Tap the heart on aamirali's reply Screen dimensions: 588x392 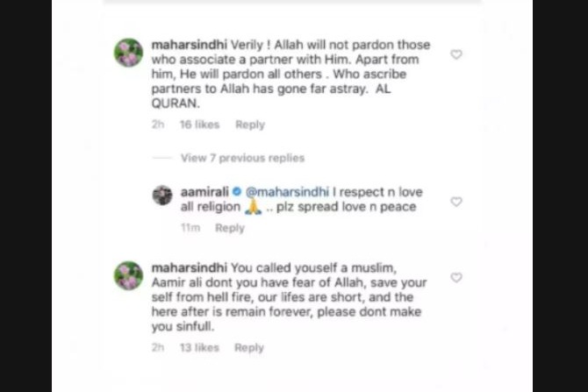(x=456, y=202)
